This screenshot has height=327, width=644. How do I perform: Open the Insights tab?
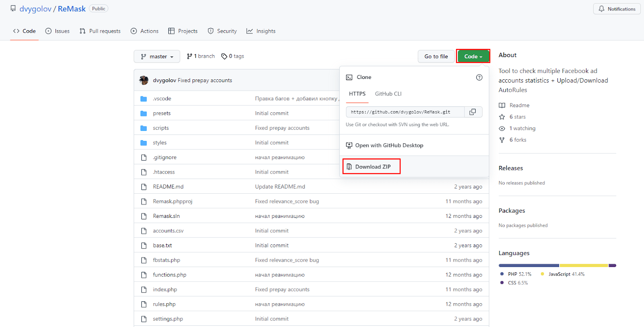tap(261, 31)
